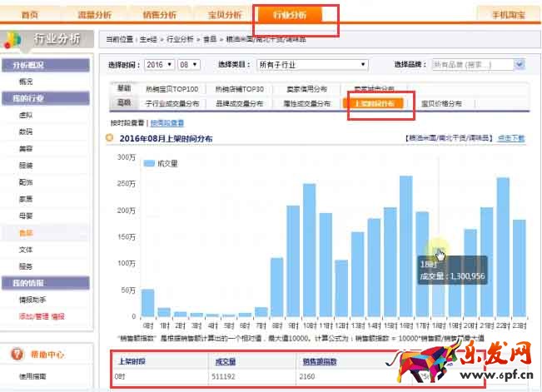This screenshot has height=392, width=542.
Task: Expand the 所有子行业 category dropdown
Action: pos(312,64)
